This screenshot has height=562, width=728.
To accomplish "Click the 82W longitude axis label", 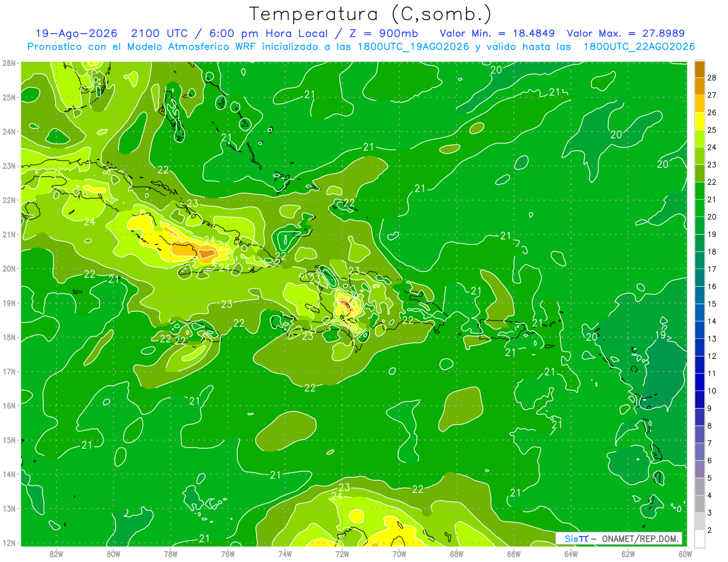I will pyautogui.click(x=56, y=553).
